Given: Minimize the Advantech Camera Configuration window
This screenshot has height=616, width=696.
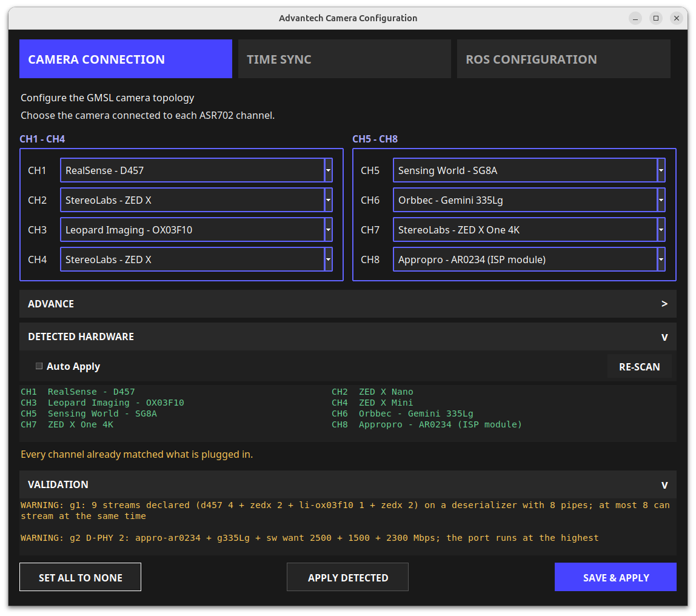Looking at the screenshot, I should pos(635,18).
